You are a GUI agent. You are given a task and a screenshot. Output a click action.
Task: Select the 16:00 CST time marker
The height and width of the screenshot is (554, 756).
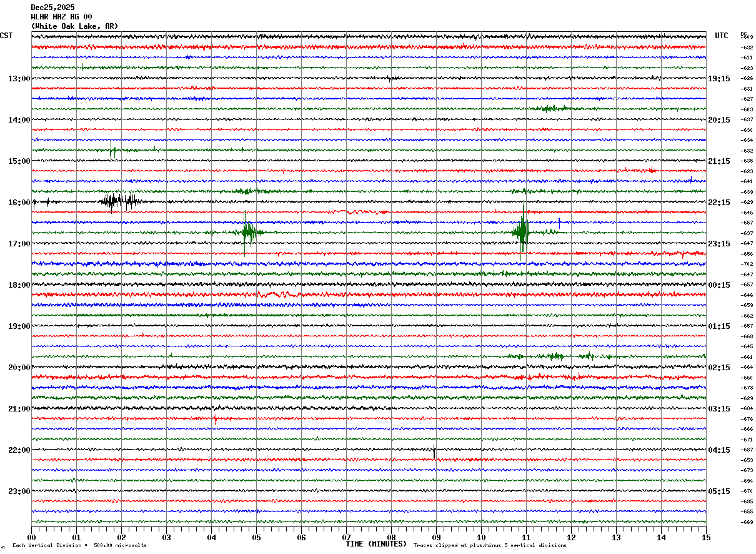tap(19, 203)
